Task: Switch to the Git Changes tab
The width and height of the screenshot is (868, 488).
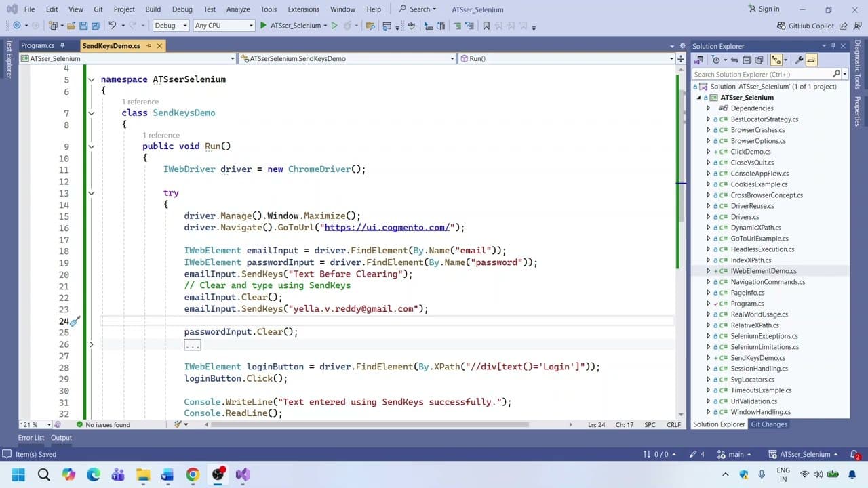Action: click(769, 424)
